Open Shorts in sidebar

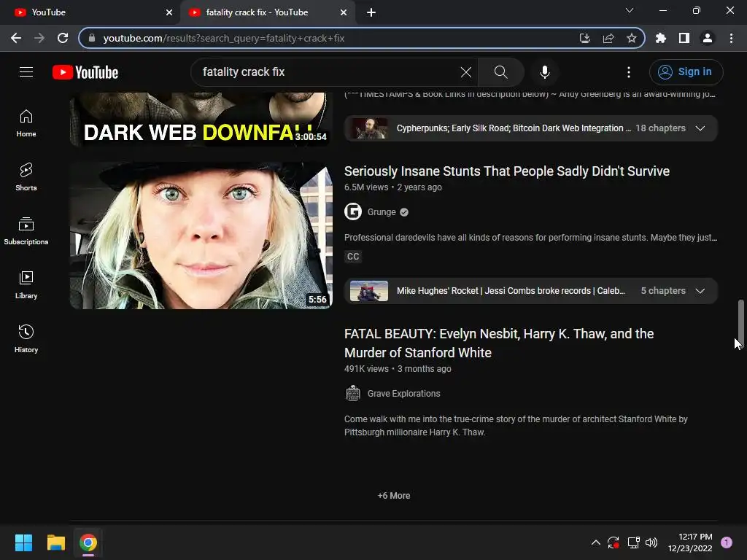coord(26,177)
